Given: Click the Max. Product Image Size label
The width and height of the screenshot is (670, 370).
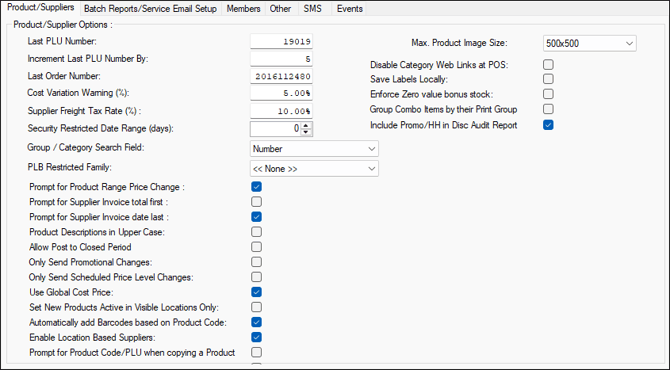Looking at the screenshot, I should pyautogui.click(x=459, y=43).
